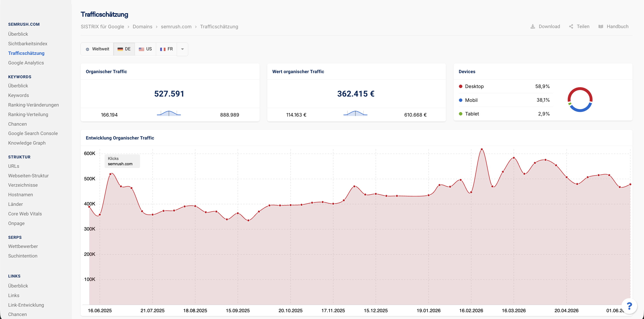The width and height of the screenshot is (644, 319).
Task: Open Trafficschätzung sidebar item
Action: click(26, 53)
